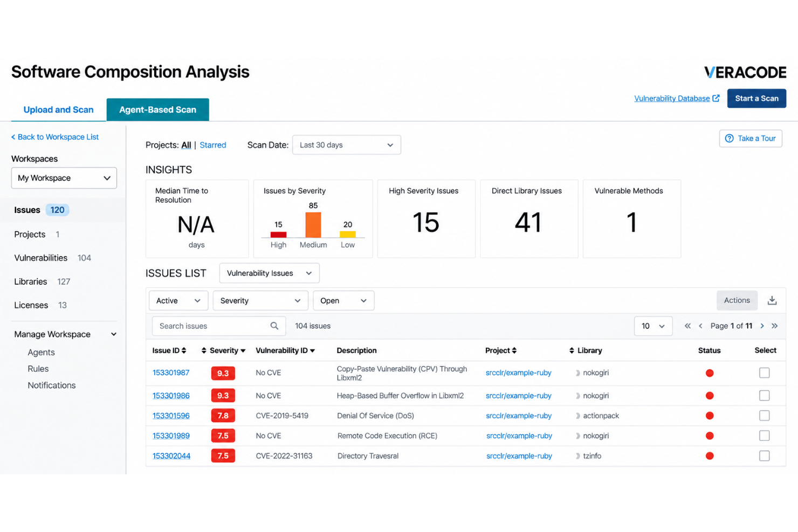Click the 7.8 severity badge
The width and height of the screenshot is (798, 532).
pyautogui.click(x=223, y=416)
